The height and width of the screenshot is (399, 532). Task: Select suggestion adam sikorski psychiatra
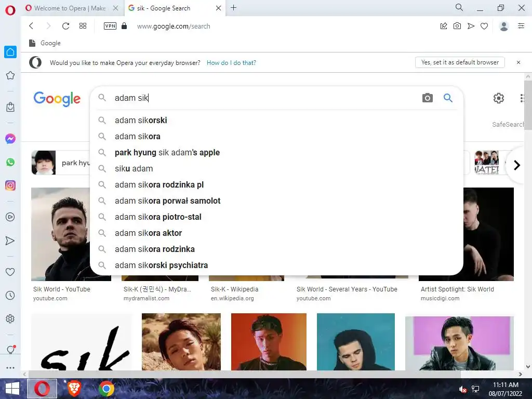[x=276, y=265]
